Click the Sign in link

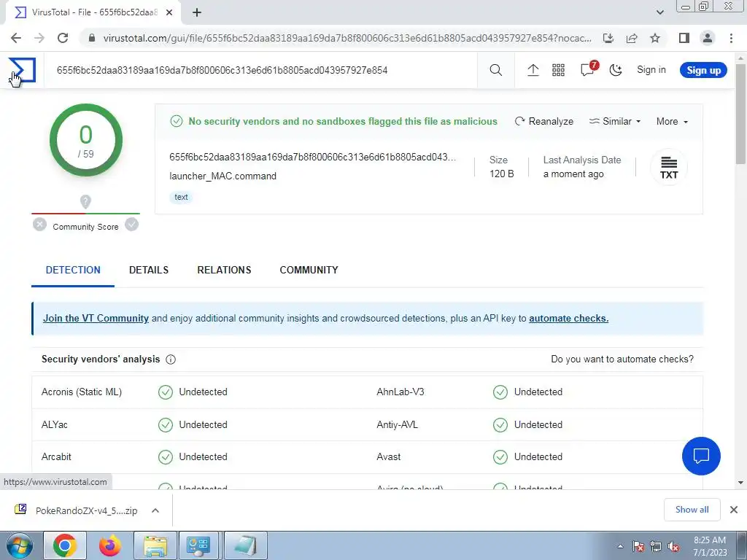(x=651, y=69)
